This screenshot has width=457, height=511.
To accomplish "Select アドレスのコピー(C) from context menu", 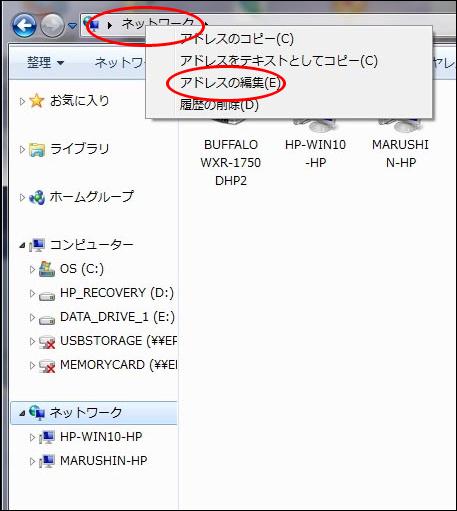I will (x=237, y=39).
